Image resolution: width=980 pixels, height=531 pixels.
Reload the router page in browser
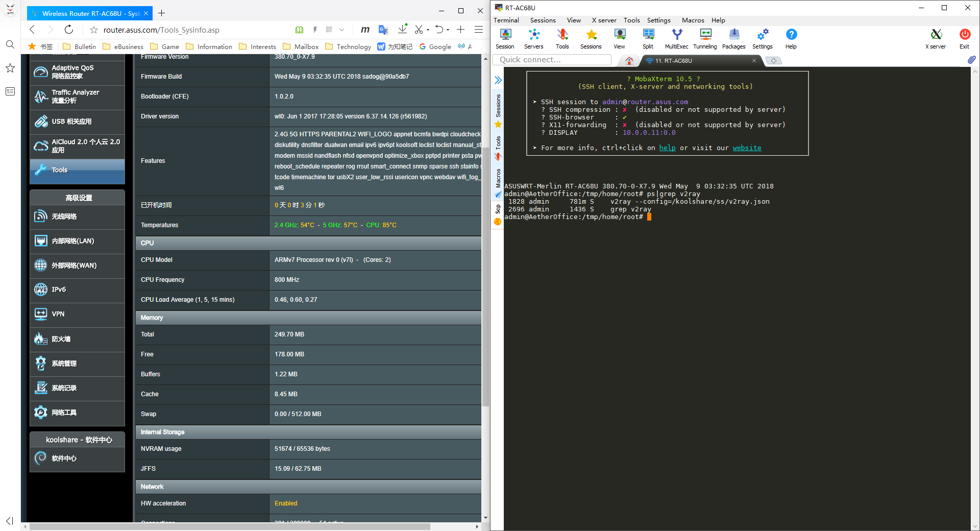point(69,30)
